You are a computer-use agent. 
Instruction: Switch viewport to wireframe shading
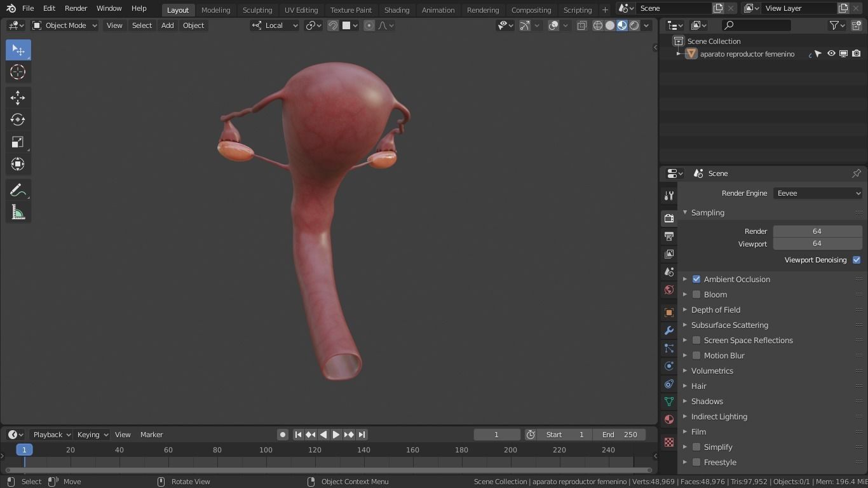pyautogui.click(x=598, y=25)
